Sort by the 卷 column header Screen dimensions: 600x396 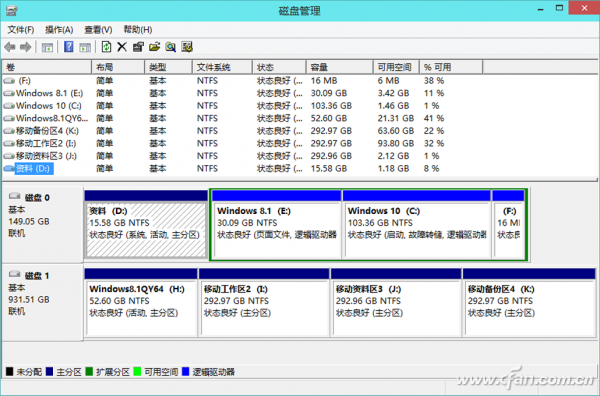[47, 67]
